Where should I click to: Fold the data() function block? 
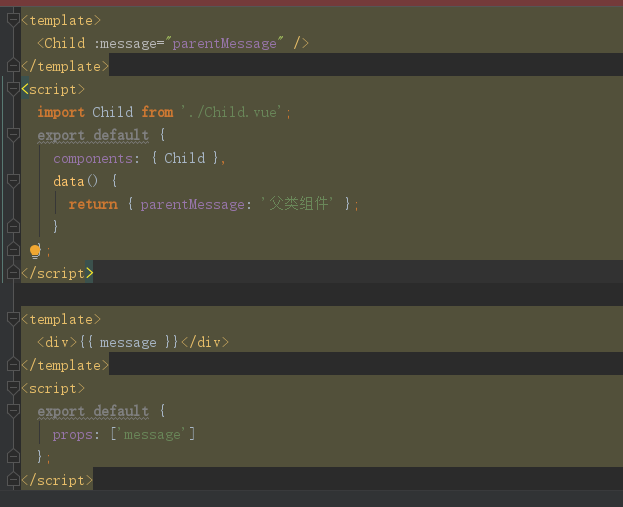pos(13,180)
